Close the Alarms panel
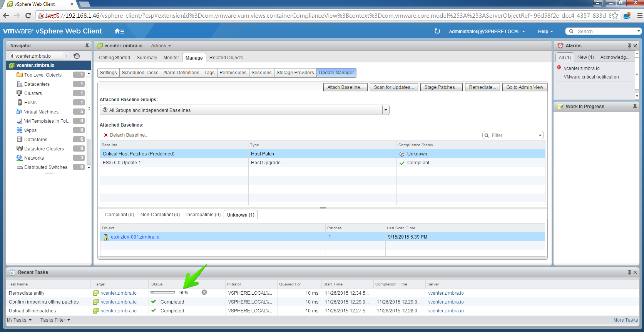 tap(635, 46)
